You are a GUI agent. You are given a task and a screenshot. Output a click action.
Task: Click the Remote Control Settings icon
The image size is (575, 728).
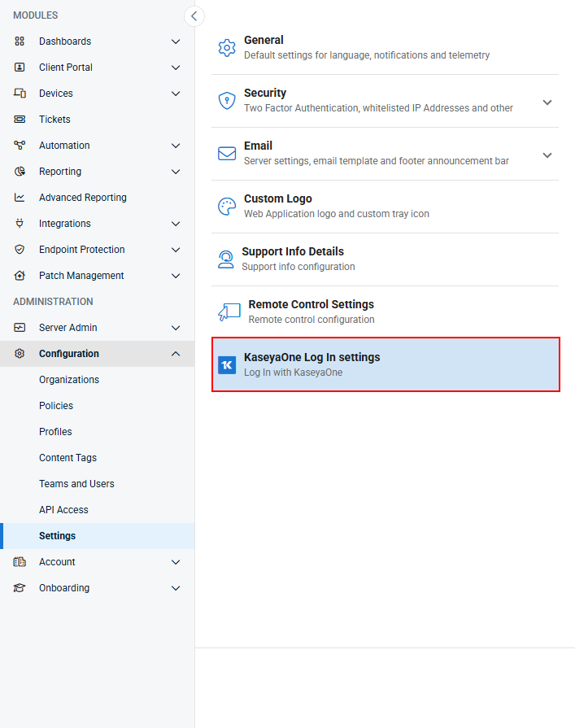[229, 312]
